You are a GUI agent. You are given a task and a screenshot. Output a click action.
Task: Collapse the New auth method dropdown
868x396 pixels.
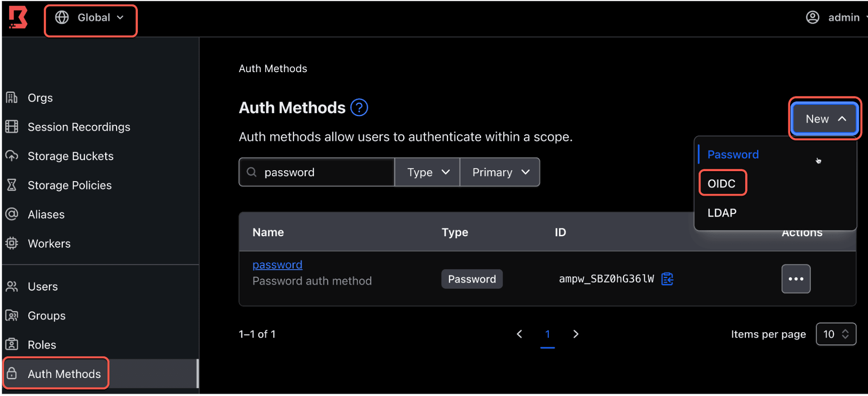pos(825,119)
